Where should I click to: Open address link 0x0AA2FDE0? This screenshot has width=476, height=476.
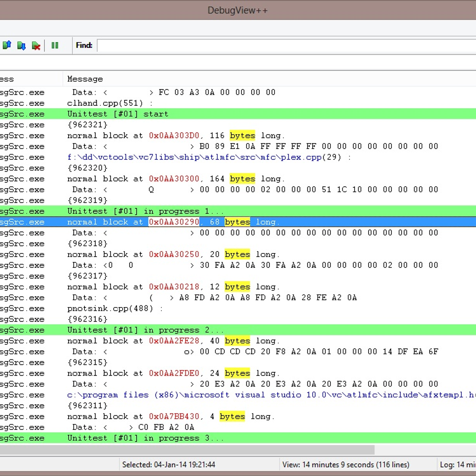pos(174,373)
